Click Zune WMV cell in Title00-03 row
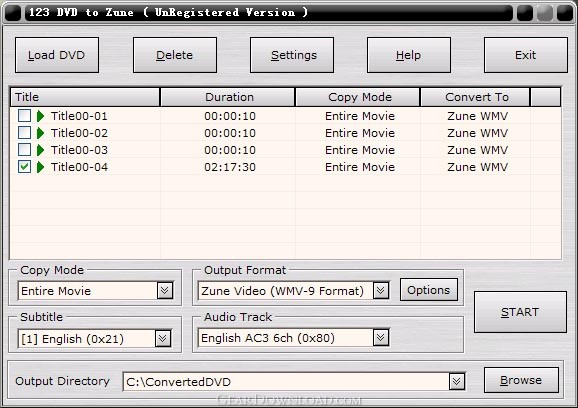 478,150
